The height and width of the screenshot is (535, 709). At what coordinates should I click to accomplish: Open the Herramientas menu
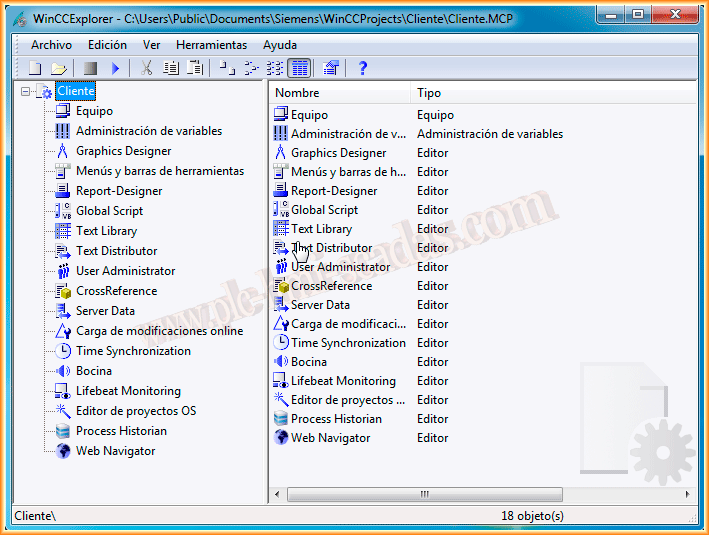(211, 45)
